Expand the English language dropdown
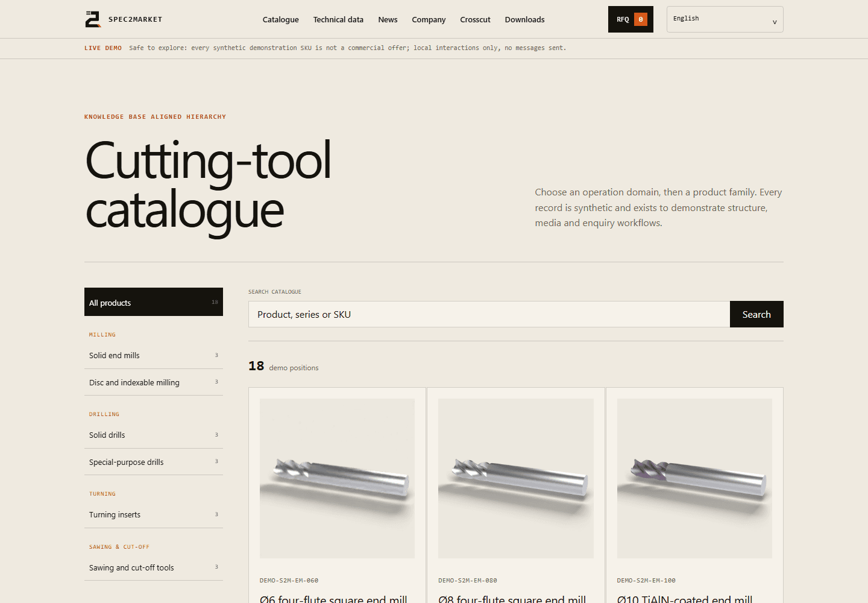 (x=725, y=19)
